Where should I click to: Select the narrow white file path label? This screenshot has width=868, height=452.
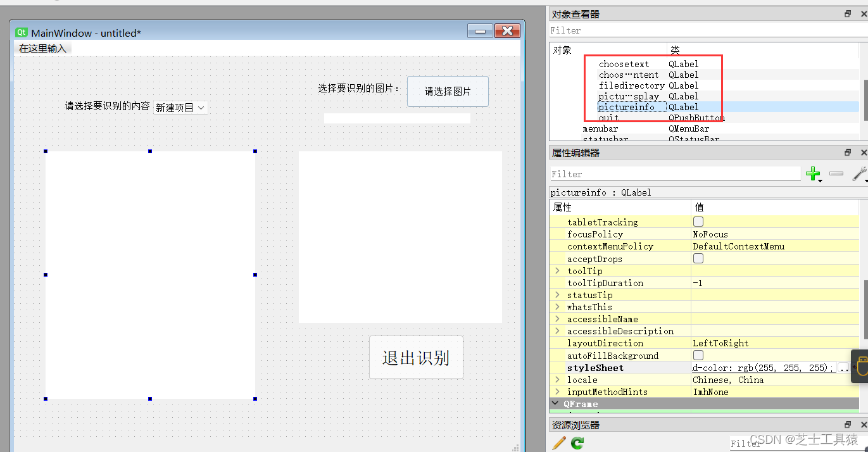397,118
